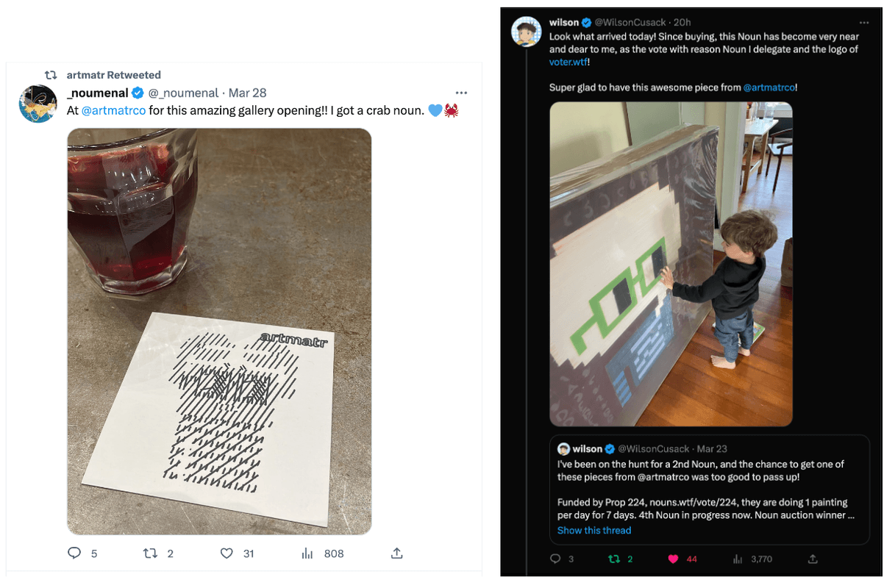Share the _noumenal tweet
The image size is (884, 588).
point(396,553)
